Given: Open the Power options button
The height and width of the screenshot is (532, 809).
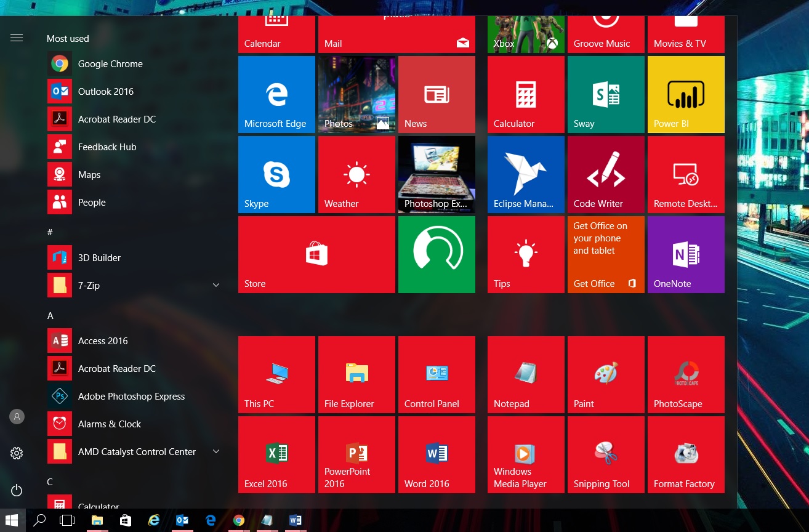Looking at the screenshot, I should tap(17, 491).
